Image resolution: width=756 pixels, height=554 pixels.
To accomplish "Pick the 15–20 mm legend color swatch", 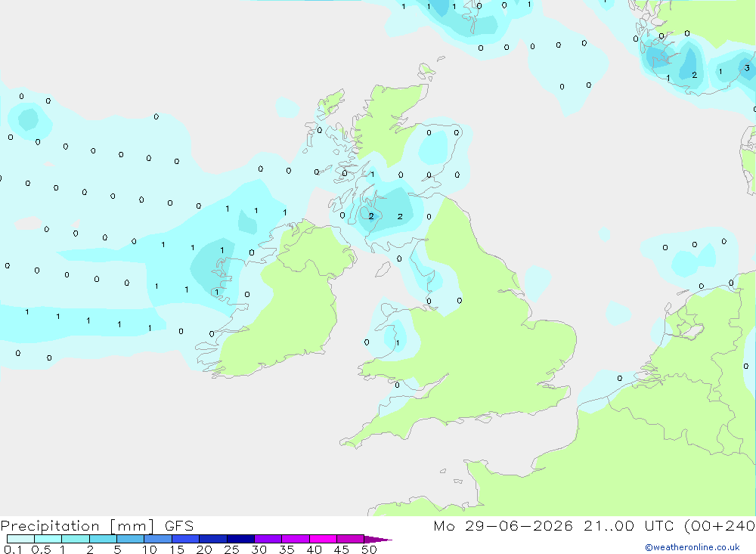I will [185, 539].
